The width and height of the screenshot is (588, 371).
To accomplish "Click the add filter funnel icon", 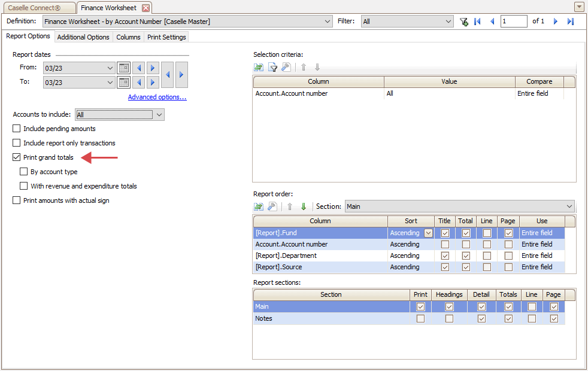I will [x=463, y=22].
